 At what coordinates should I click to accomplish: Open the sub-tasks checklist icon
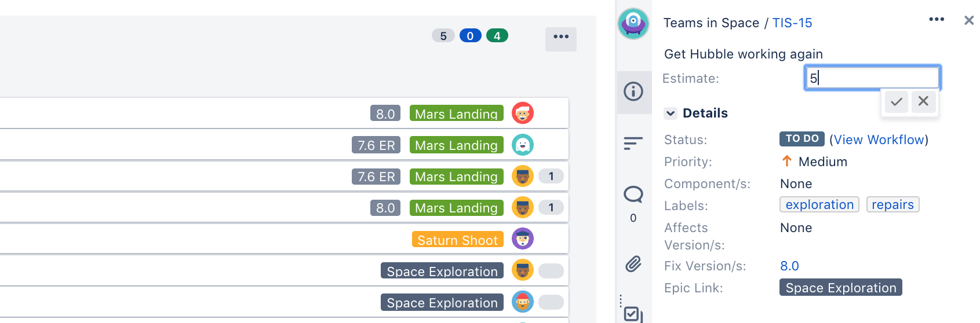(633, 314)
